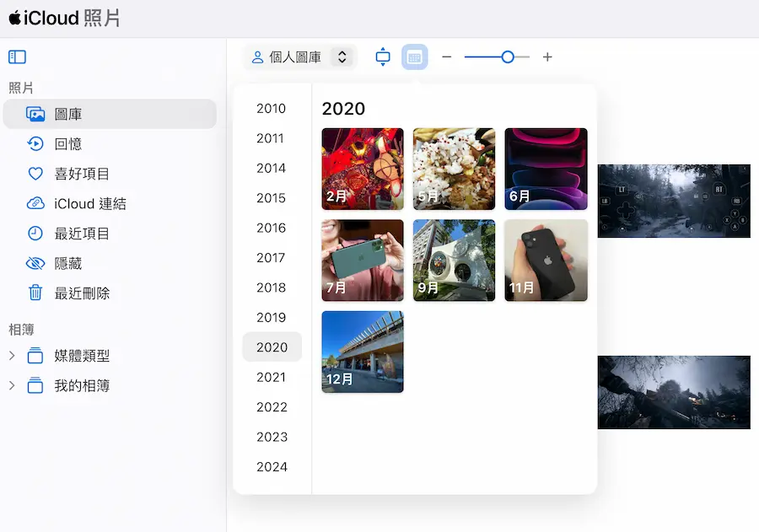Click the 我的相簿 album stack icon
The height and width of the screenshot is (532, 759).
click(35, 385)
